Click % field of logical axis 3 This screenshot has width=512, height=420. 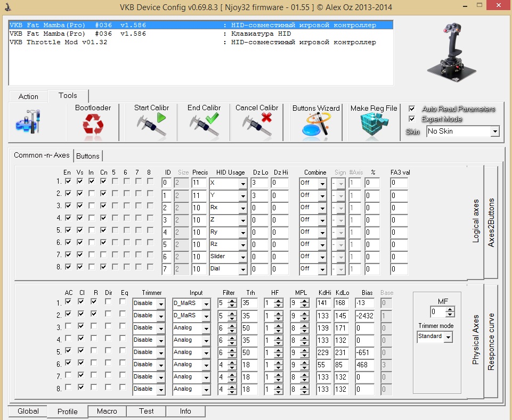(x=372, y=208)
